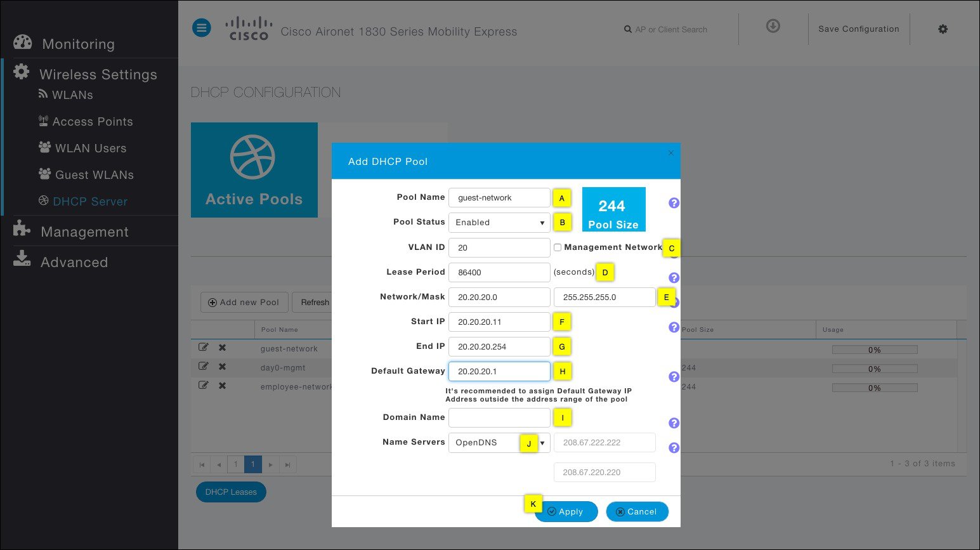Check the Management Network checkbox
This screenshot has width=980, height=550.
557,247
